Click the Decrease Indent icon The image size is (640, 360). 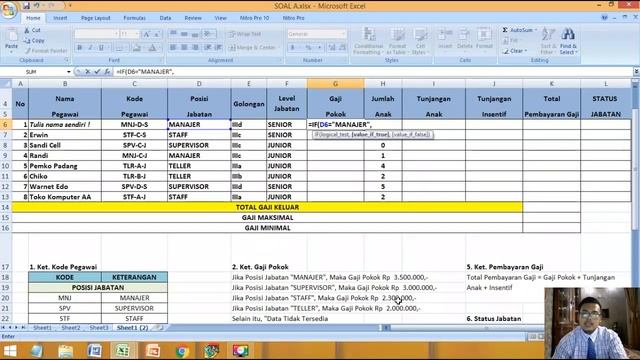point(208,48)
